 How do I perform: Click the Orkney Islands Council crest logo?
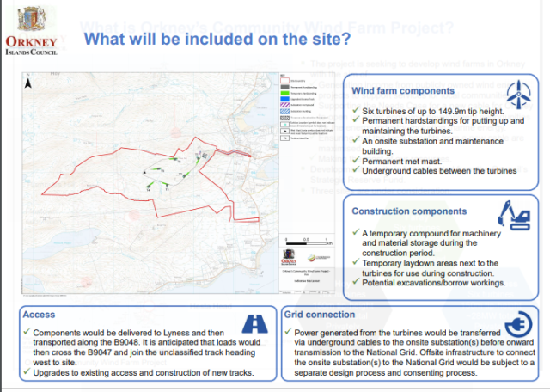pos(31,19)
